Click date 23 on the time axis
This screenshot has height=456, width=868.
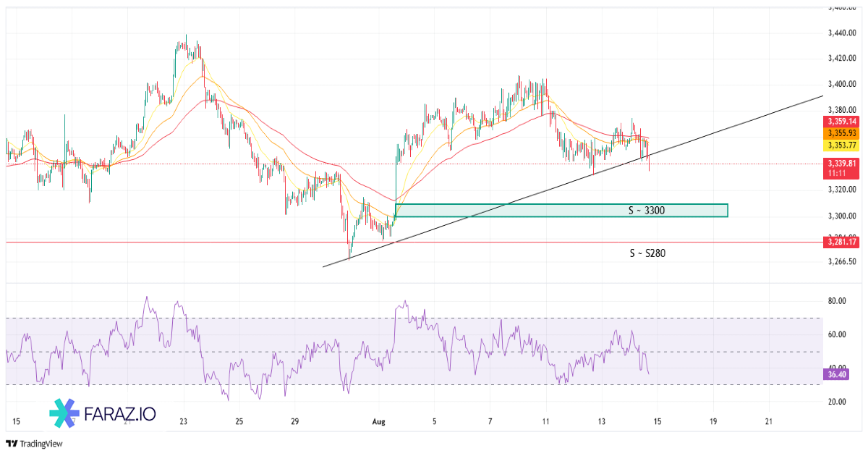[183, 421]
